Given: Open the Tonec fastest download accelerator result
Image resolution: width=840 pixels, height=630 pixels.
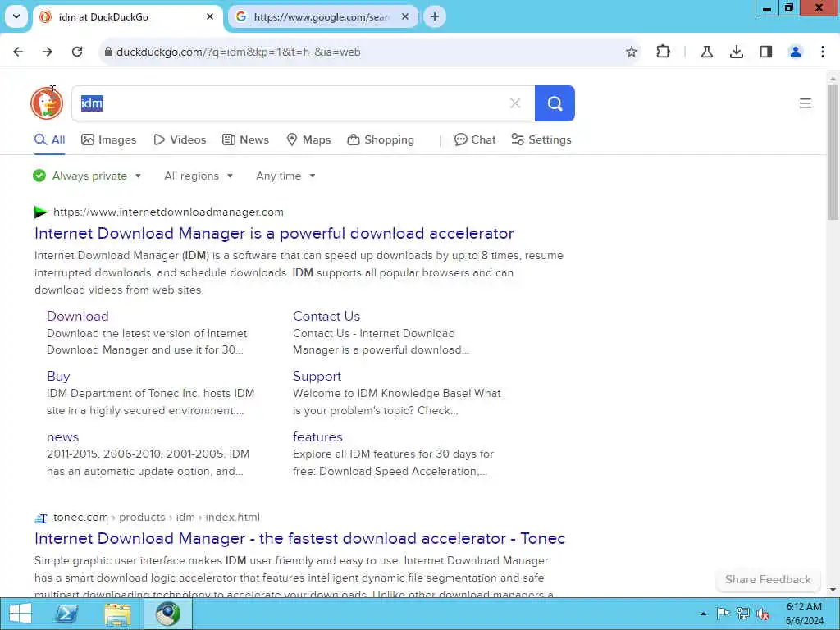Looking at the screenshot, I should click(x=299, y=538).
